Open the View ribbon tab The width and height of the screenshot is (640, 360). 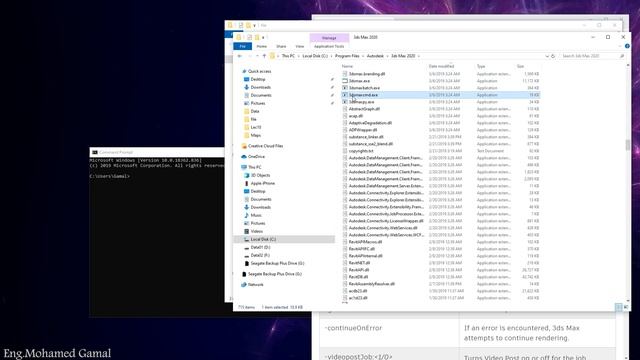click(x=300, y=47)
